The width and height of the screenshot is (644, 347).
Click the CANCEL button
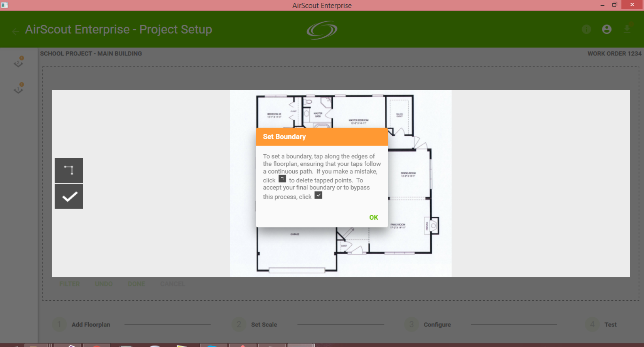172,284
